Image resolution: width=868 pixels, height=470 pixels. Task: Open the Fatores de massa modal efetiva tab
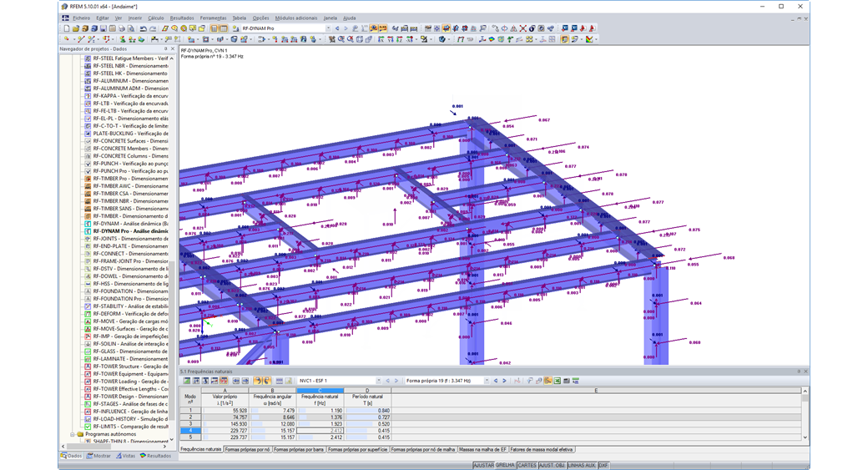542,449
